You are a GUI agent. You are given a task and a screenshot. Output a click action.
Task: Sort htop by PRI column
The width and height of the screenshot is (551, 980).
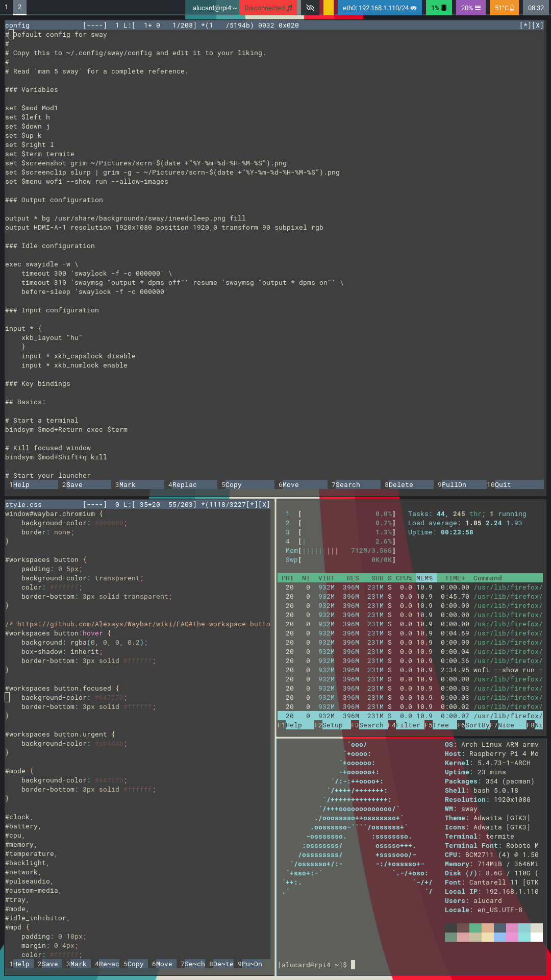[288, 578]
